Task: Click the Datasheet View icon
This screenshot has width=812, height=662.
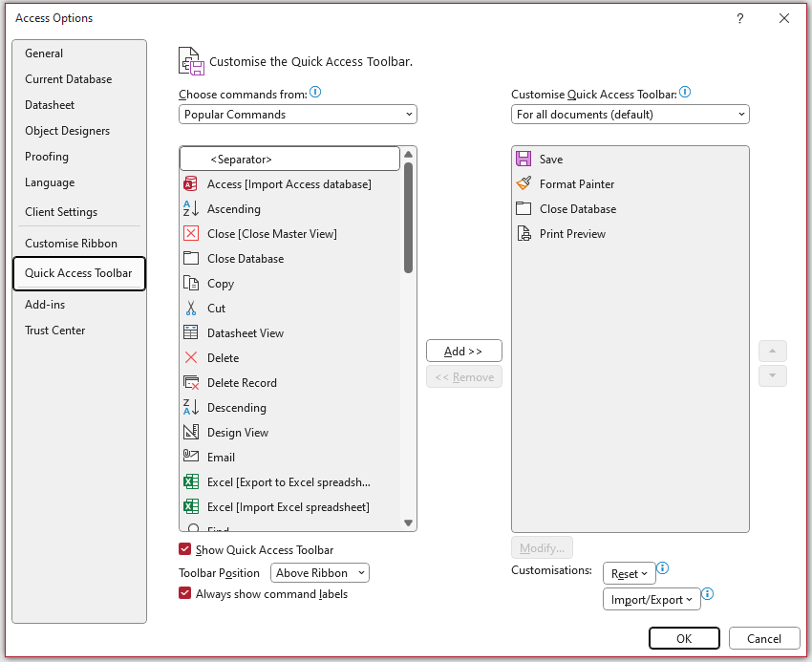Action: (190, 332)
